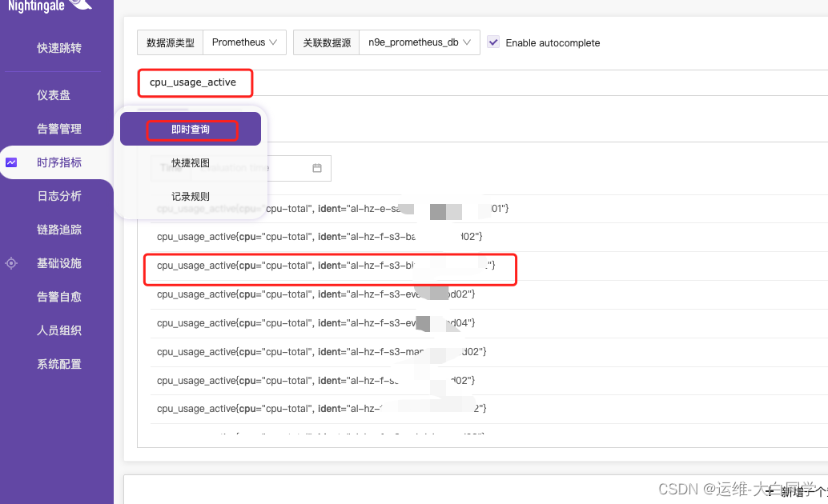Click the 数据源类型 label
The height and width of the screenshot is (504, 828).
pyautogui.click(x=171, y=42)
